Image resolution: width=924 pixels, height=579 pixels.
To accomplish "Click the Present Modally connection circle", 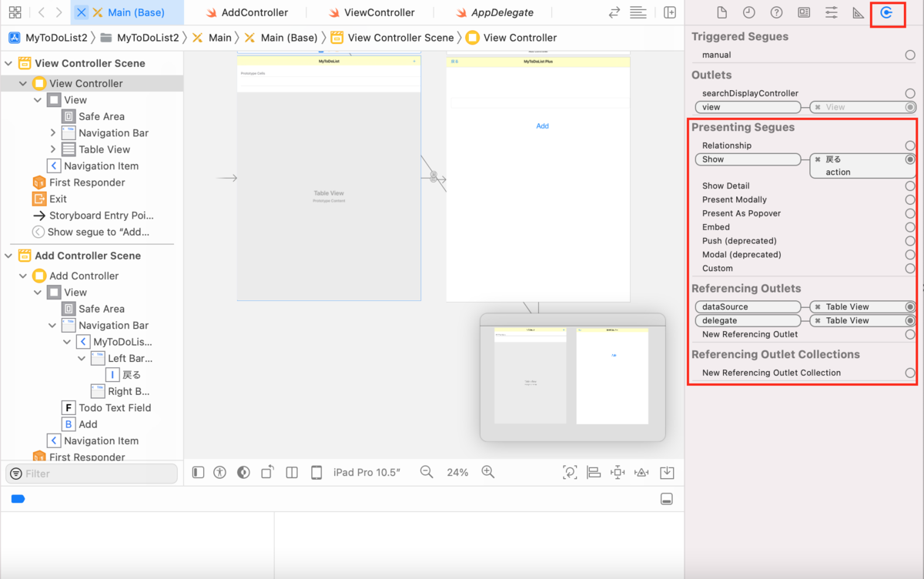I will coord(910,199).
